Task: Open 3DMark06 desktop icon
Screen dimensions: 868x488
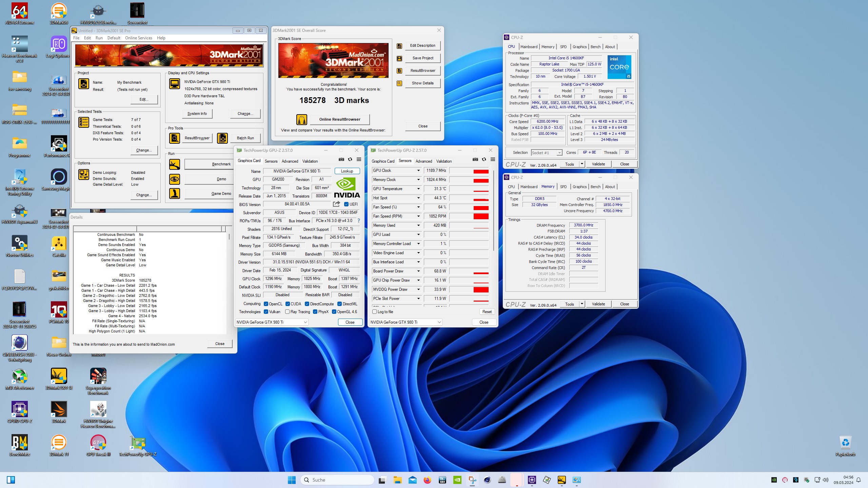Action: click(x=59, y=14)
